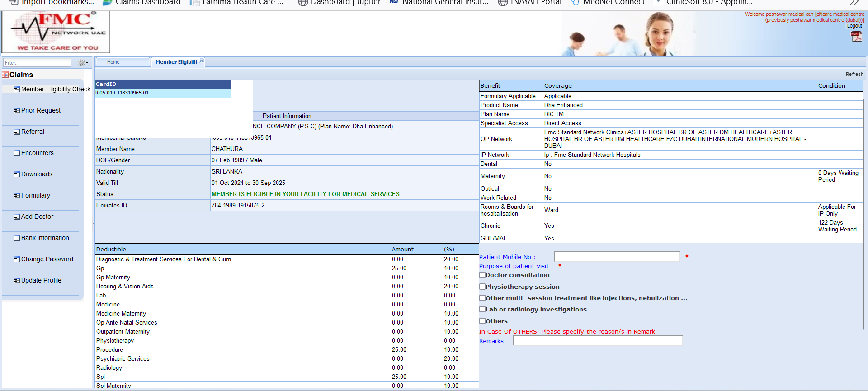This screenshot has height=391, width=868.
Task: Tick the Lab or radiology investigations checkbox
Action: click(482, 309)
